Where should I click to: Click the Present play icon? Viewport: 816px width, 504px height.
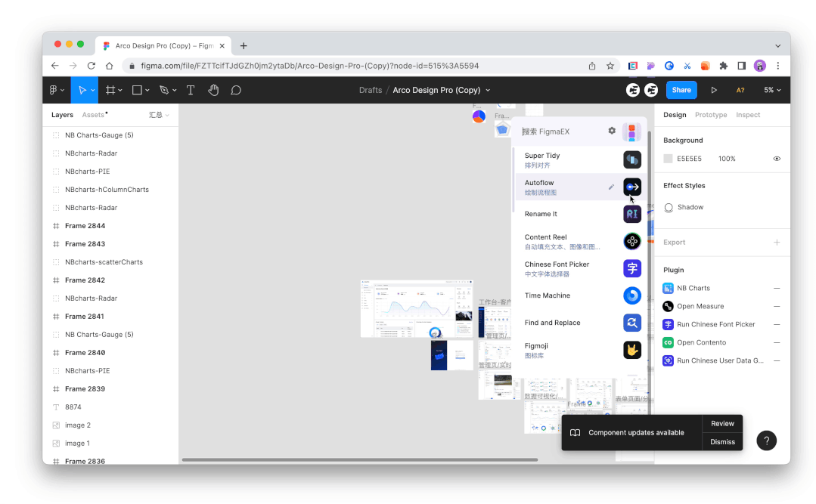[x=713, y=90]
